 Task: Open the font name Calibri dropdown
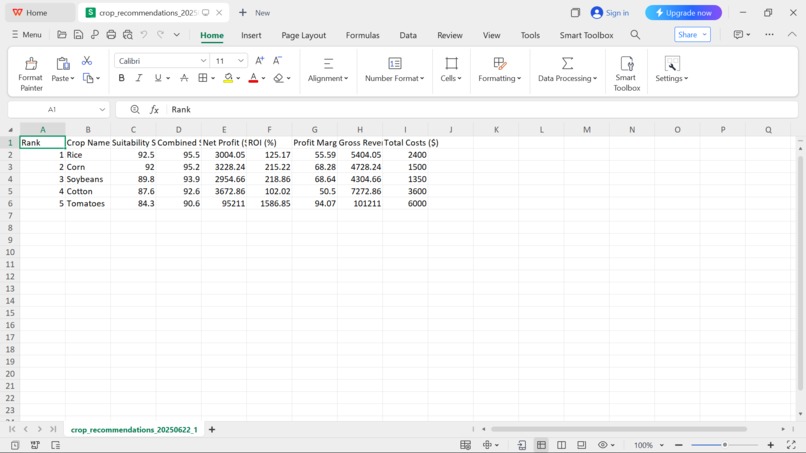pyautogui.click(x=204, y=61)
